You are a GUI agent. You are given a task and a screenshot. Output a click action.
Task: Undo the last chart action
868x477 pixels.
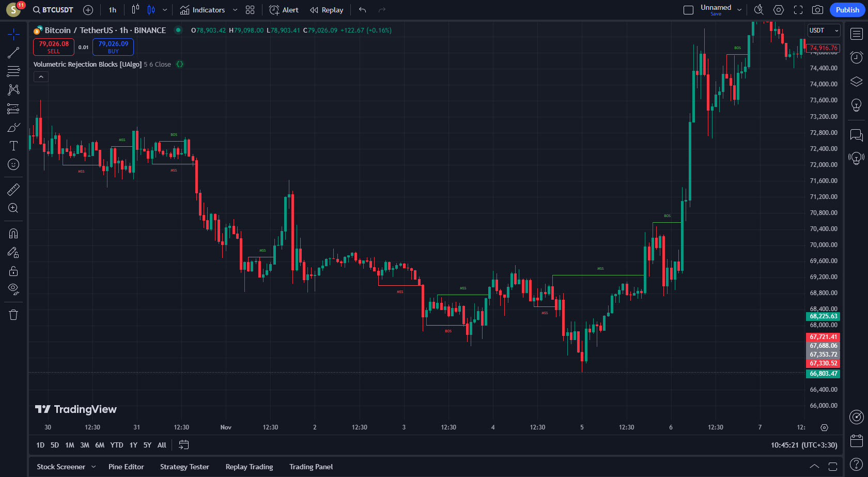pyautogui.click(x=363, y=10)
